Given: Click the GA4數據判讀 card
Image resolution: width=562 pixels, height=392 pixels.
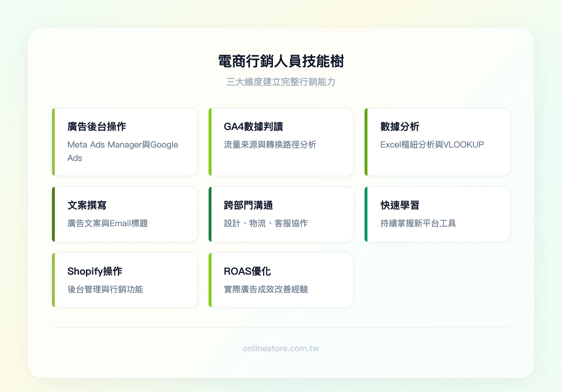Looking at the screenshot, I should point(281,142).
